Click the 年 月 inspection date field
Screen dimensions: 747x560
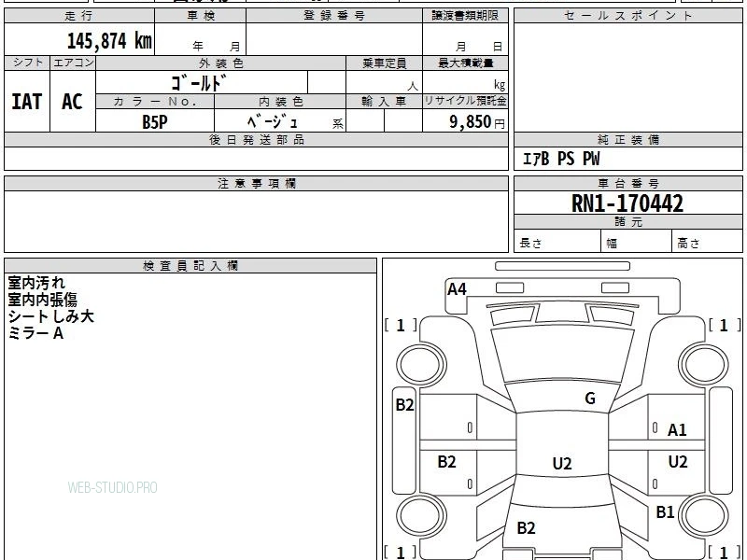201,39
